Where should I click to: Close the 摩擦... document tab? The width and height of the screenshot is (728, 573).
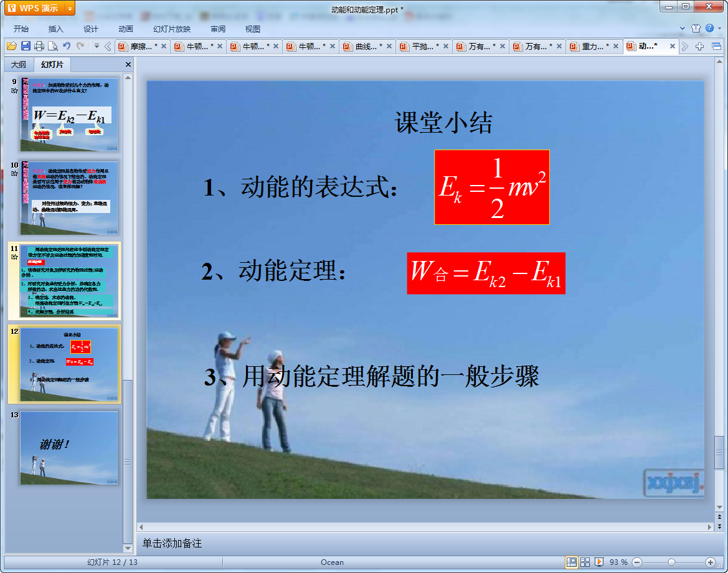click(163, 46)
